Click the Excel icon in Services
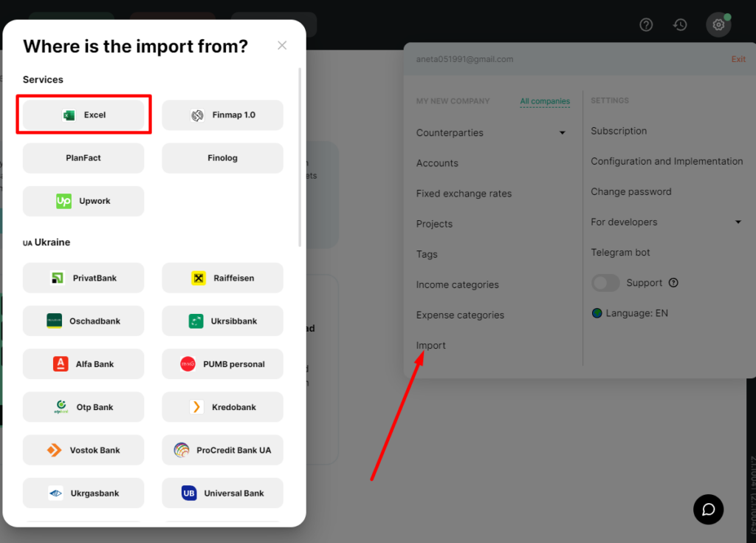This screenshot has width=756, height=543. pyautogui.click(x=69, y=115)
